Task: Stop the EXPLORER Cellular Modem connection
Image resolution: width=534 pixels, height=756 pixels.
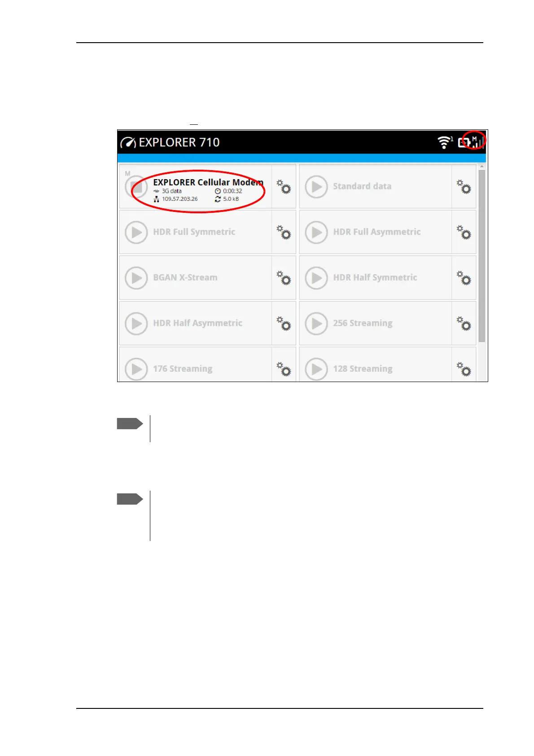Action: pyautogui.click(x=136, y=187)
